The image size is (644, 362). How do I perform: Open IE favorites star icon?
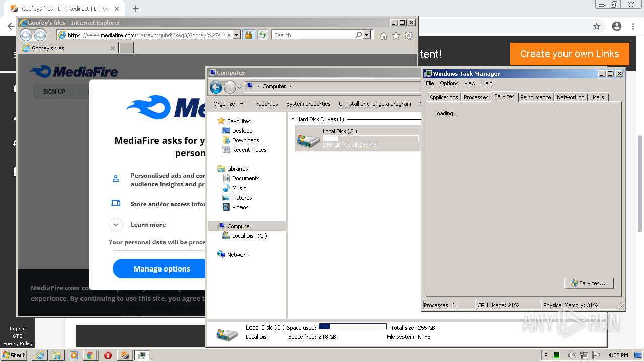pyautogui.click(x=396, y=36)
